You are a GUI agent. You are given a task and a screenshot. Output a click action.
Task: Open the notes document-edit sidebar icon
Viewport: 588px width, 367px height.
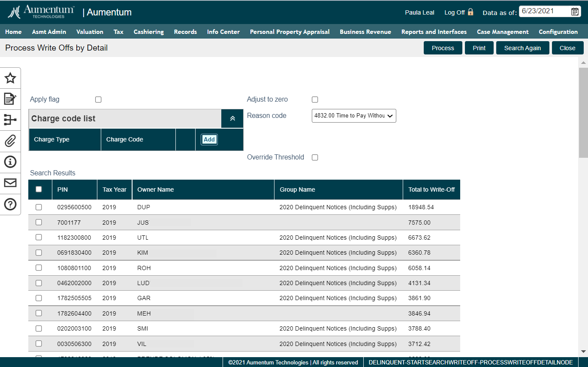pos(10,99)
